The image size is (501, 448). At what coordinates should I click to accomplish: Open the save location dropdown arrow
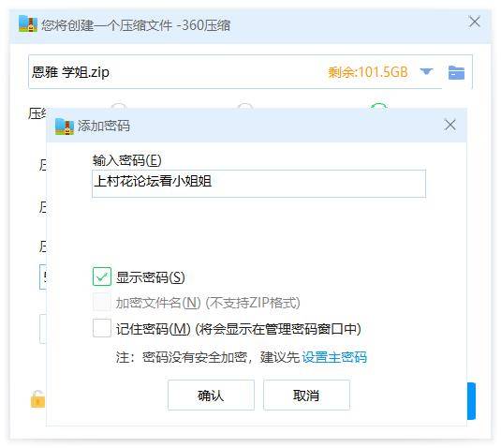(426, 71)
